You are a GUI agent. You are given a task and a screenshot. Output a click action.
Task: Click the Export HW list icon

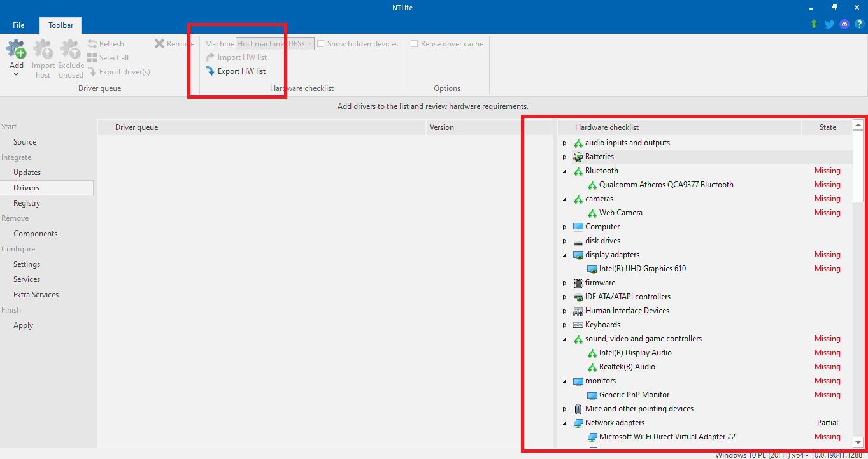tap(211, 71)
